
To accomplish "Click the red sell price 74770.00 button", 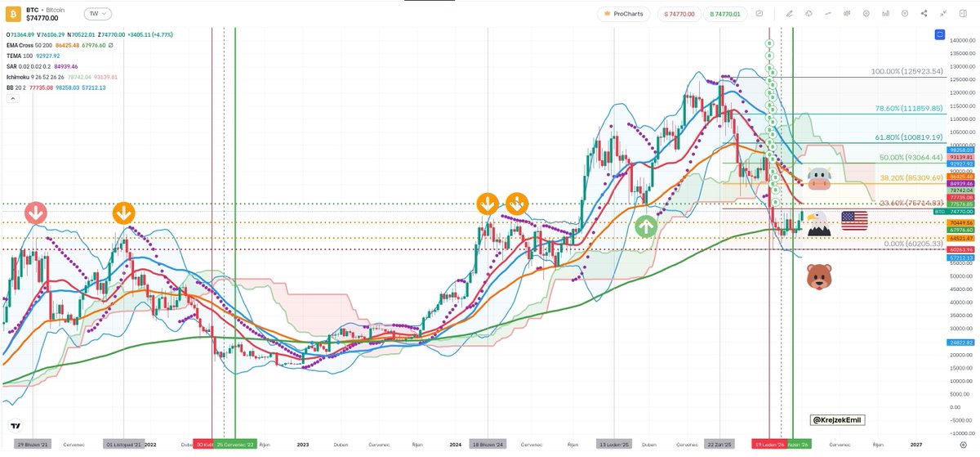I will [679, 14].
